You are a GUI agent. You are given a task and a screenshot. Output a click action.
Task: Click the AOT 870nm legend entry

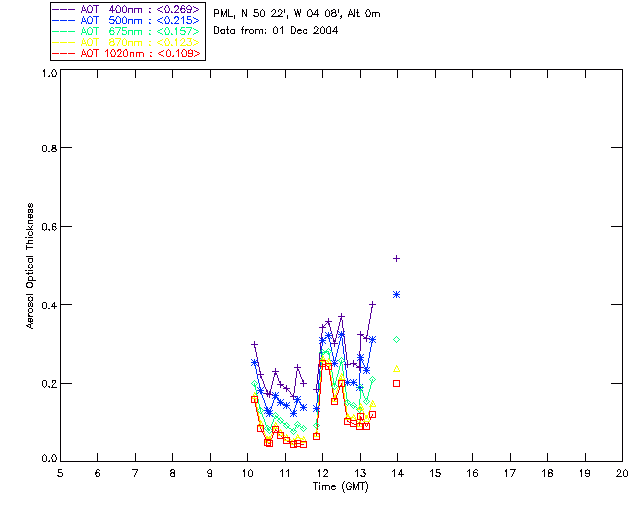tap(127, 42)
